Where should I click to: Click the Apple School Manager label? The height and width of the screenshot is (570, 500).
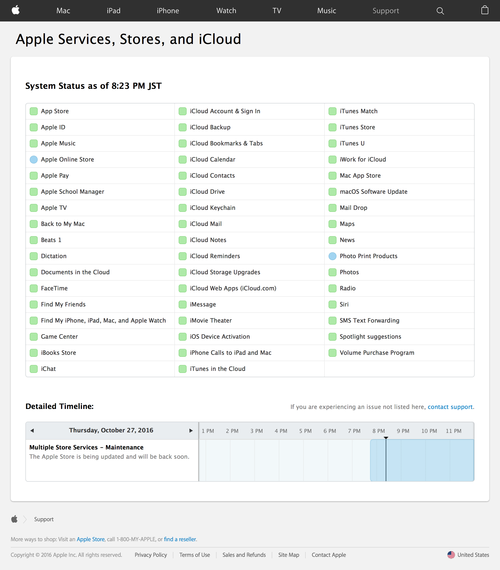(72, 192)
